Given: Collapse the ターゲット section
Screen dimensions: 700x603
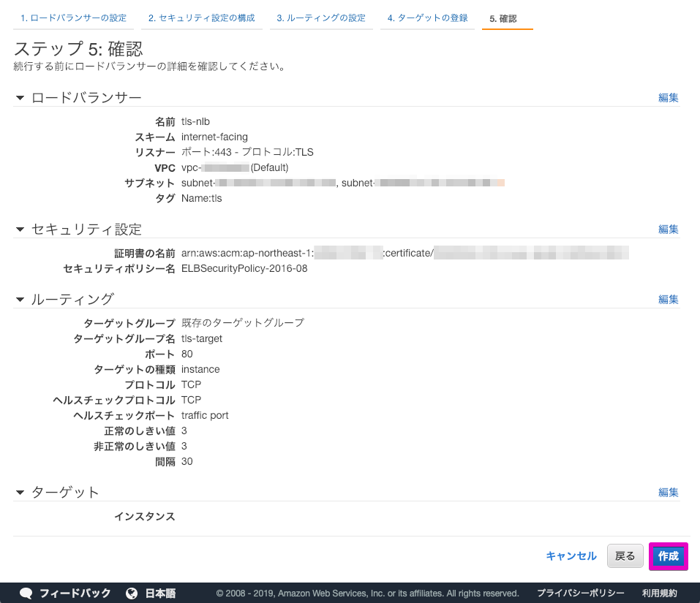Looking at the screenshot, I should (x=19, y=492).
